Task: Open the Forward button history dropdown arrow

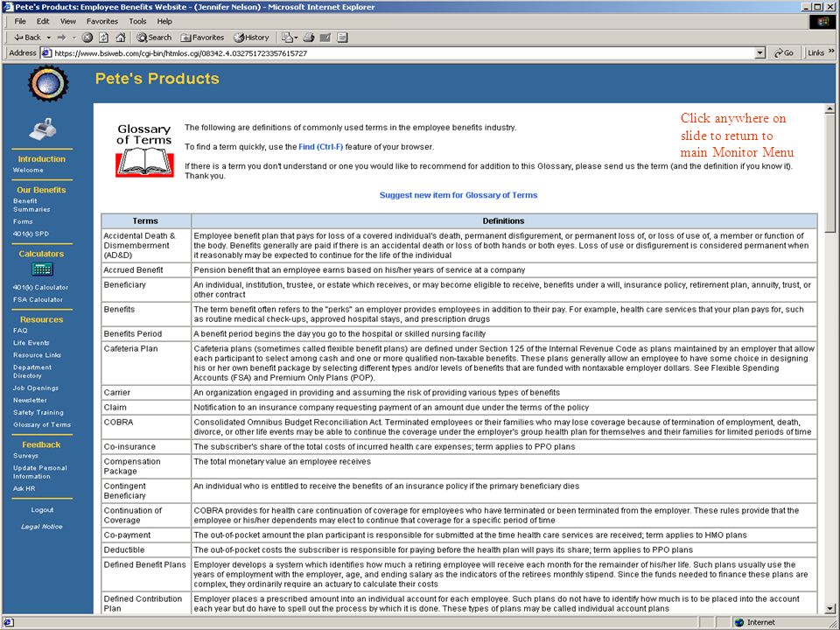Action: coord(73,38)
